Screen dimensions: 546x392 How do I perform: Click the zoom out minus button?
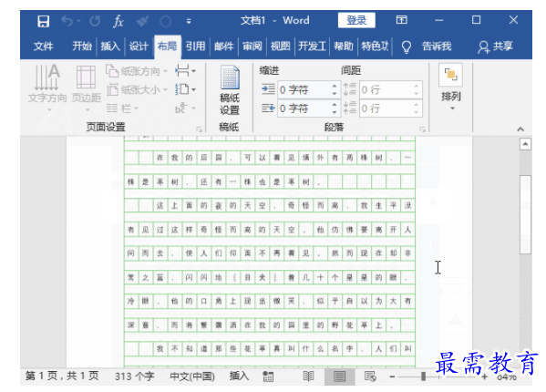coord(393,377)
